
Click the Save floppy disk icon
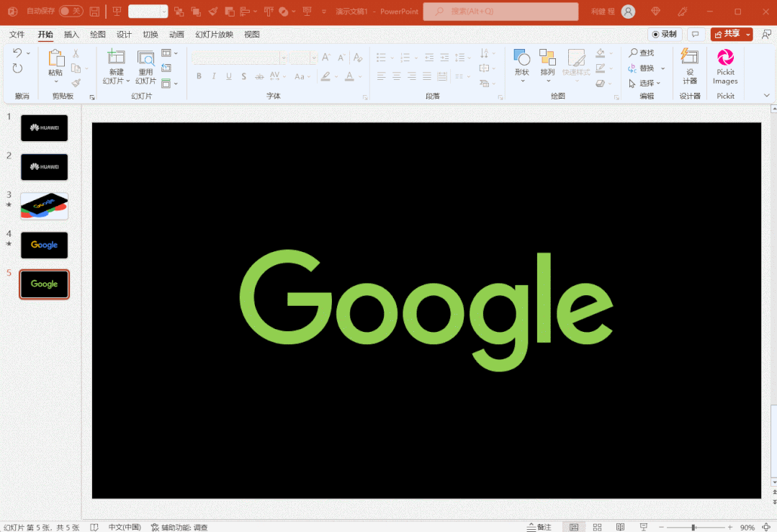(x=94, y=12)
